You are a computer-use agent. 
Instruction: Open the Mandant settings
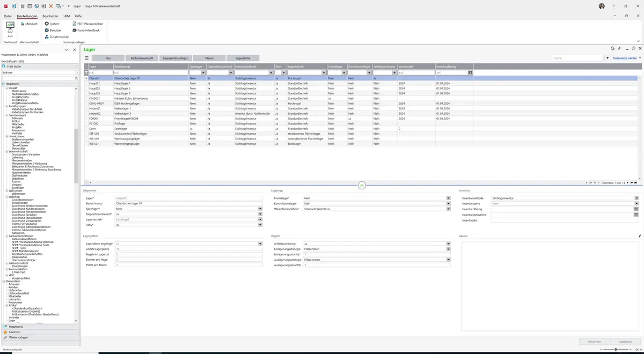point(29,24)
